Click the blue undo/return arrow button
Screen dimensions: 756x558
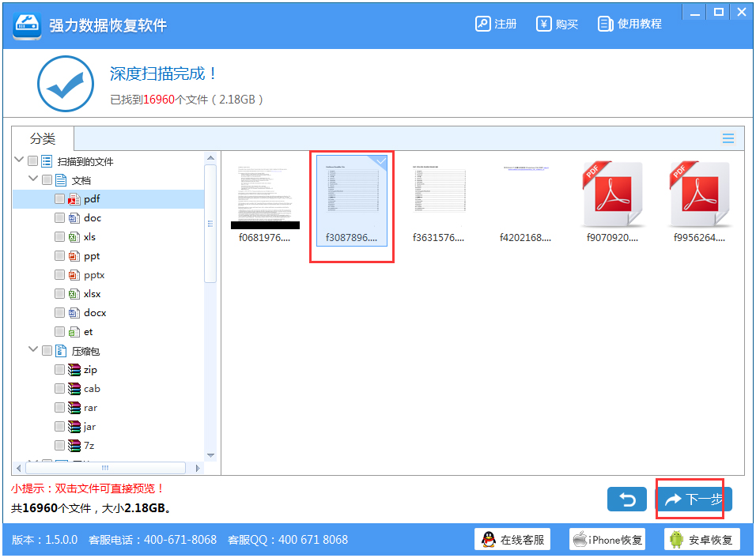[627, 499]
